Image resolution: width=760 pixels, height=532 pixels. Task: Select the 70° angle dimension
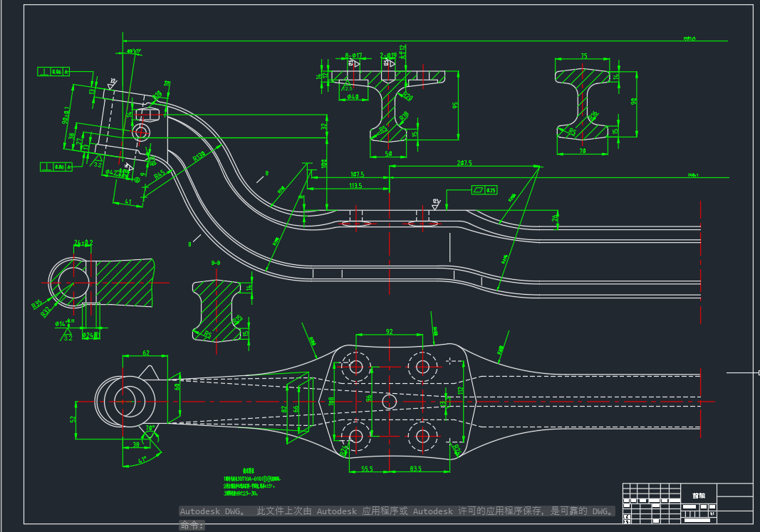point(150,428)
